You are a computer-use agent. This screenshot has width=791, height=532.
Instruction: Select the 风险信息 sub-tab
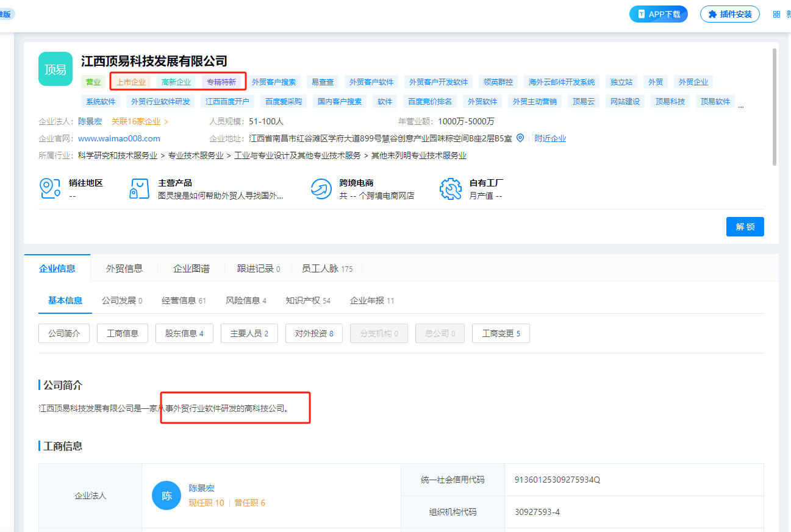pos(246,300)
